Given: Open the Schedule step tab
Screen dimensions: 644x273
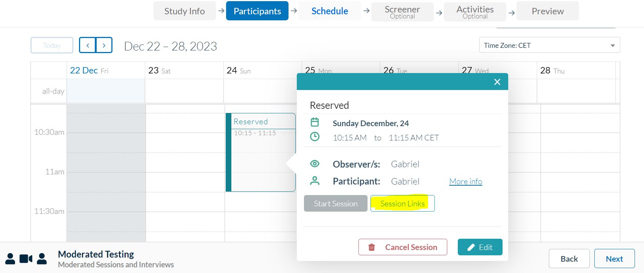Looking at the screenshot, I should pyautogui.click(x=330, y=11).
